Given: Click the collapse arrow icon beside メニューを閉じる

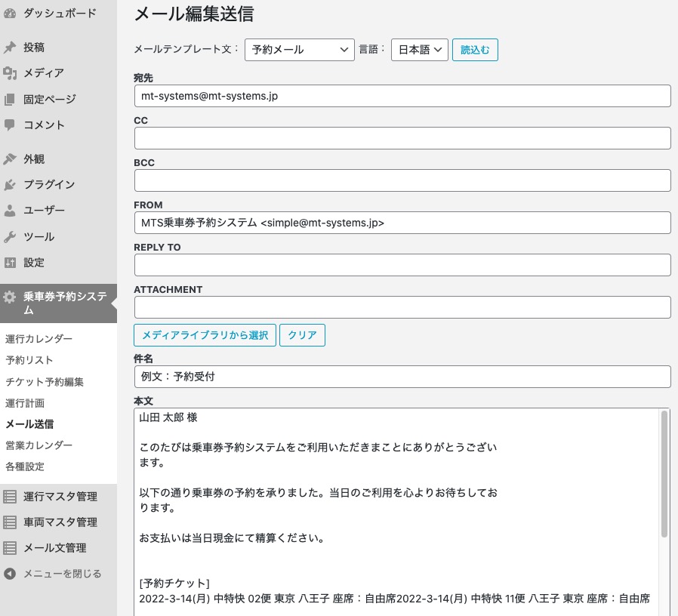Looking at the screenshot, I should coord(10,574).
